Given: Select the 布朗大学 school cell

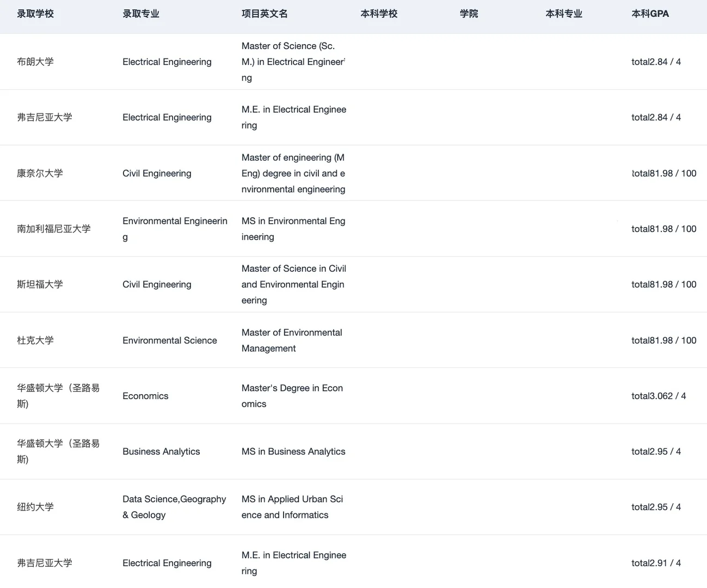Looking at the screenshot, I should pos(35,62).
